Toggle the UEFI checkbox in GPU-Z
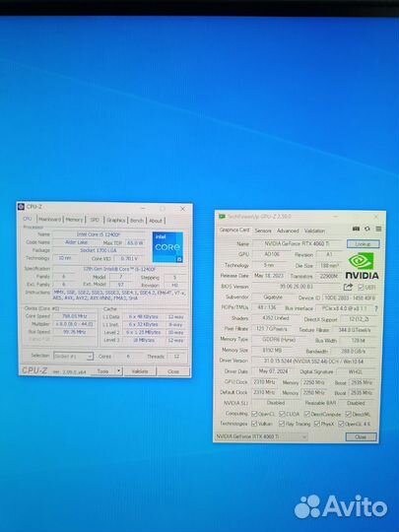This screenshot has height=532, width=399. point(361,287)
